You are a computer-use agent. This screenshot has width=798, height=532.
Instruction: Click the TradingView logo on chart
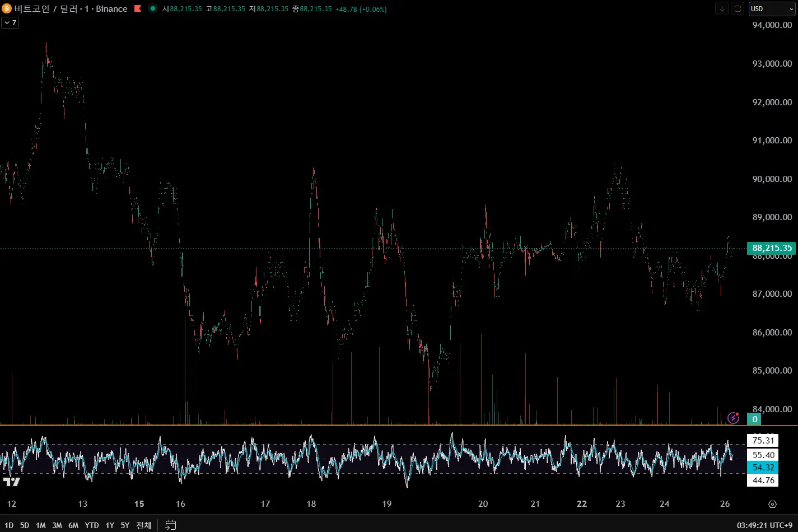[11, 482]
